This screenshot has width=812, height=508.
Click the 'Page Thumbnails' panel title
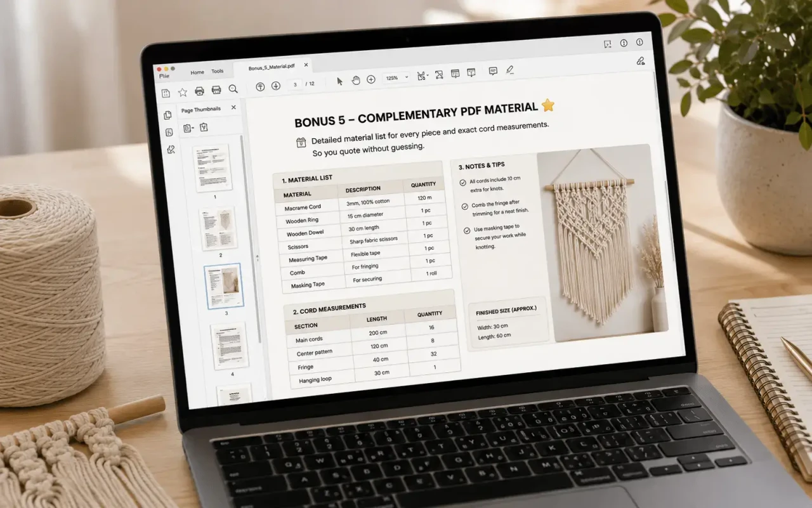[x=201, y=110]
